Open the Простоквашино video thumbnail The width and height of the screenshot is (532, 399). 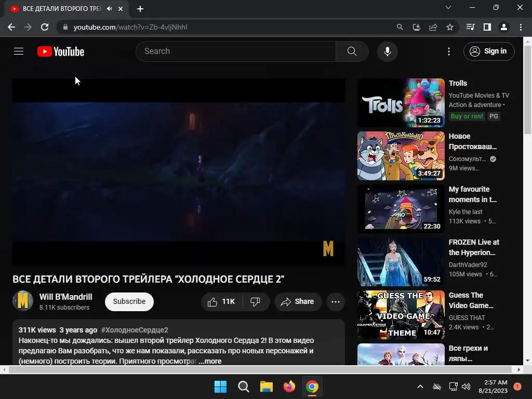coord(401,156)
